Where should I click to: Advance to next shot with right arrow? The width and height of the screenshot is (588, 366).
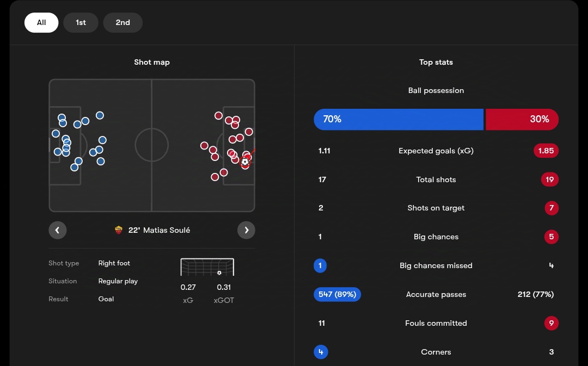(x=247, y=230)
